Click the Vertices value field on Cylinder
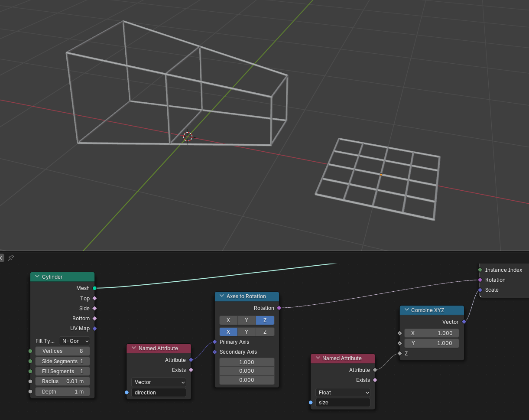Image resolution: width=529 pixels, height=420 pixels. coord(63,351)
